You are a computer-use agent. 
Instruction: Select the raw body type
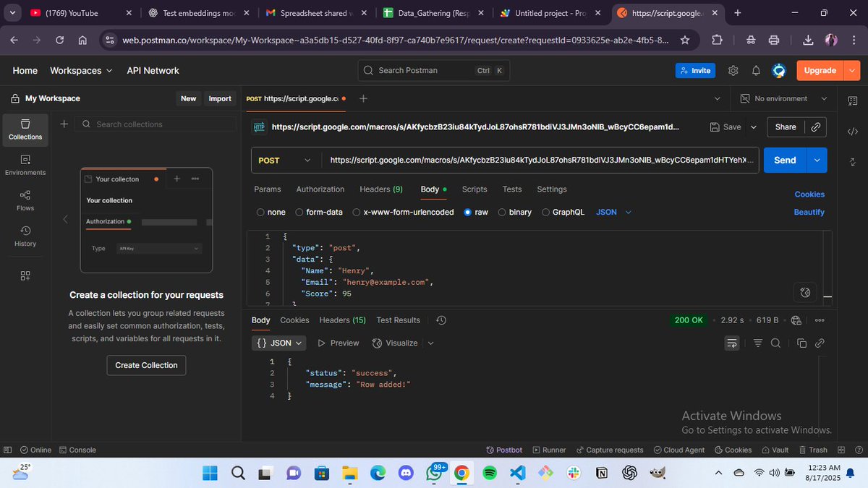click(x=476, y=213)
